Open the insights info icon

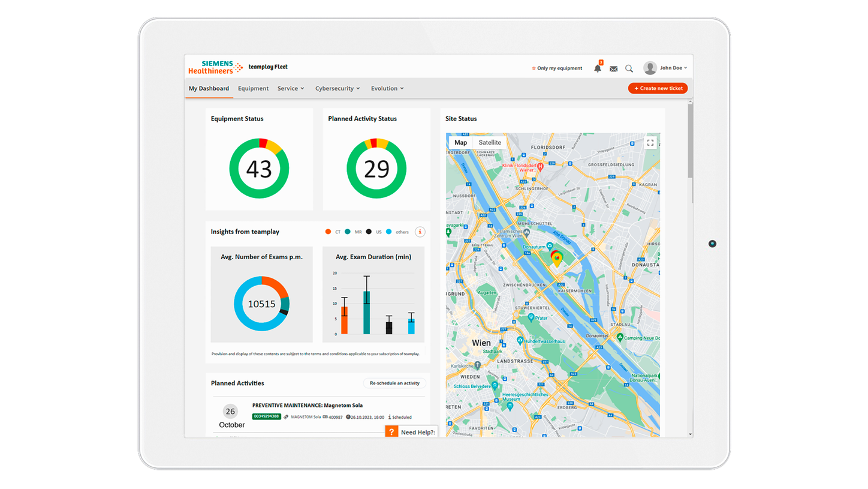pyautogui.click(x=420, y=232)
